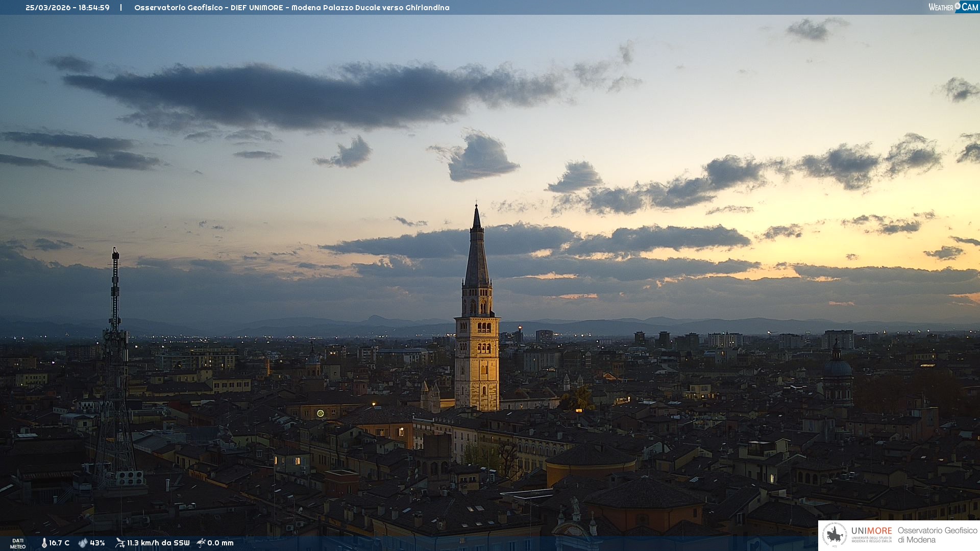Click the WeatherCam logo
980x551 pixels.
pyautogui.click(x=953, y=7)
